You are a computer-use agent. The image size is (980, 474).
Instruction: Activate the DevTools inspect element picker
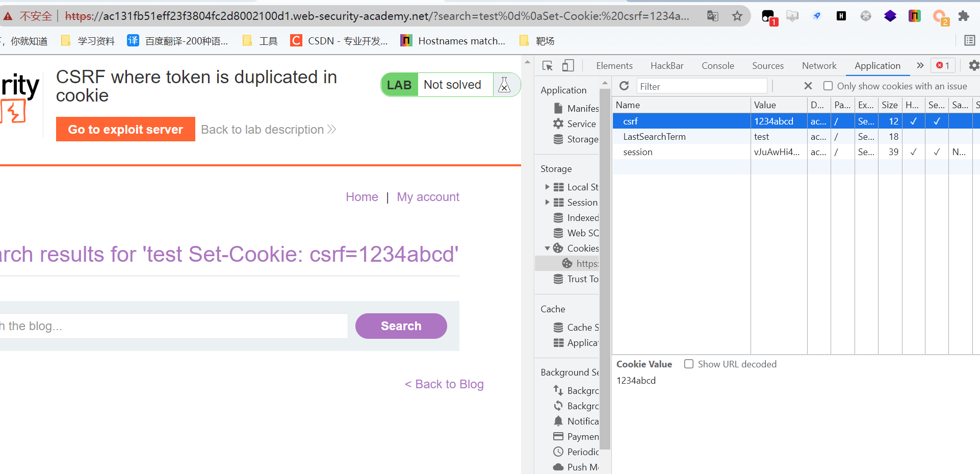pyautogui.click(x=548, y=65)
